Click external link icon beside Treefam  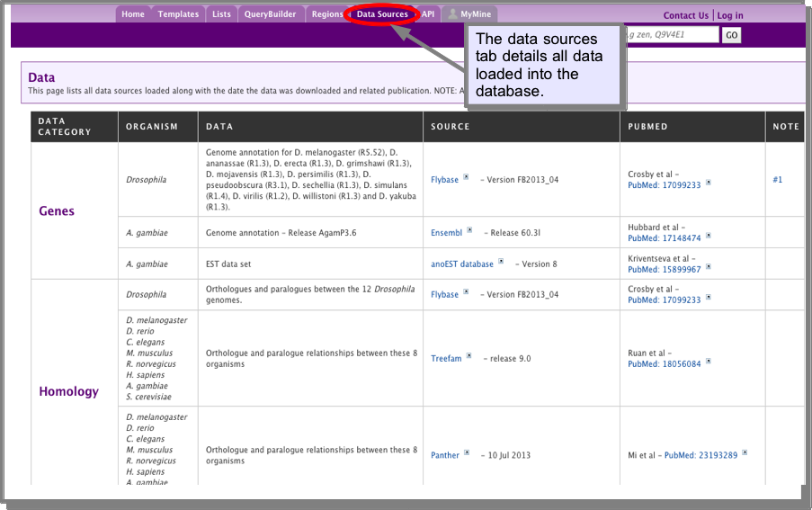click(x=468, y=355)
